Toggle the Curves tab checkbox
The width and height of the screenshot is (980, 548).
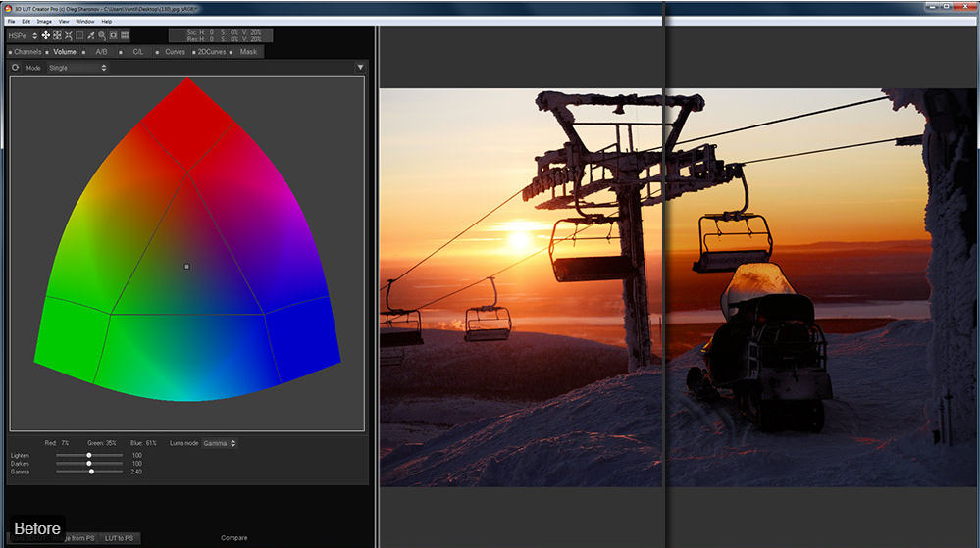coord(158,53)
